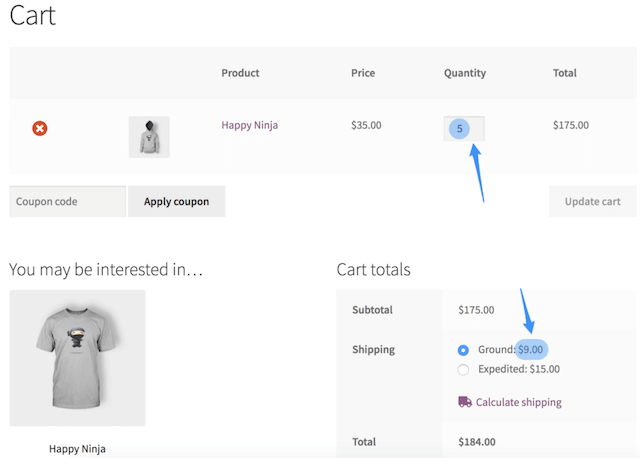Viewport: 640px width, 458px height.
Task: Remove Happy Ninja with the red X icon
Action: click(40, 128)
